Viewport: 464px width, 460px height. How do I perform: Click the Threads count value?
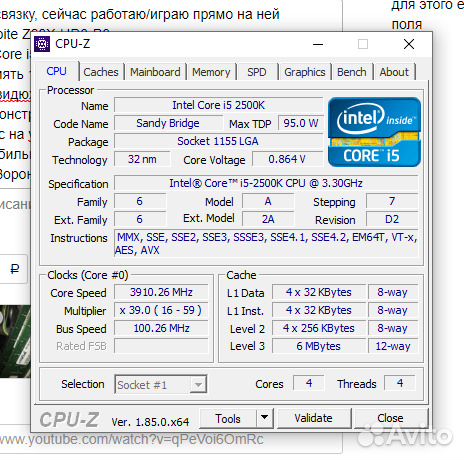click(x=400, y=383)
